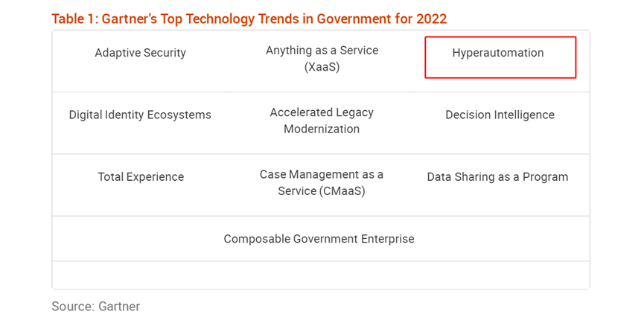Click the Table 1 title heading

pos(249,19)
